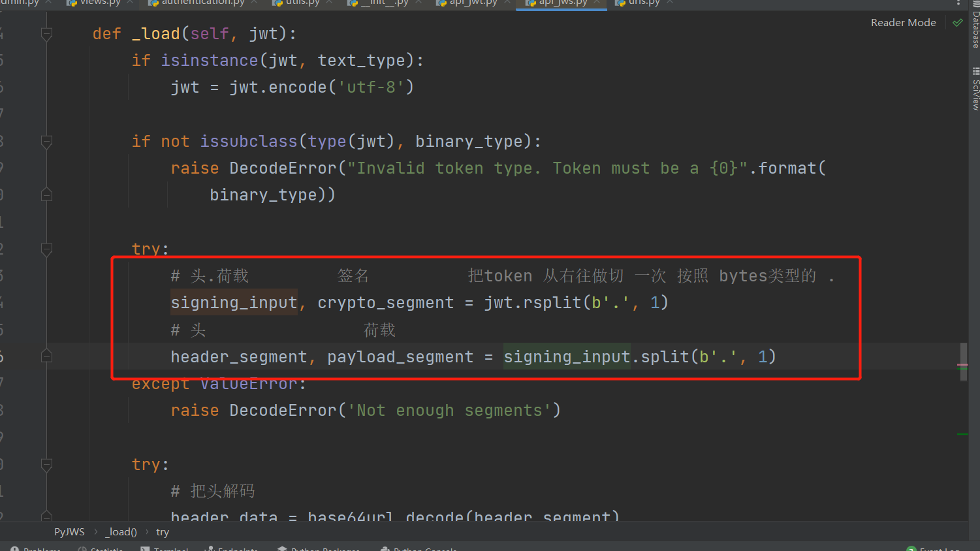This screenshot has height=551, width=980.
Task: Select the PyJWS breadcrumb
Action: point(69,532)
